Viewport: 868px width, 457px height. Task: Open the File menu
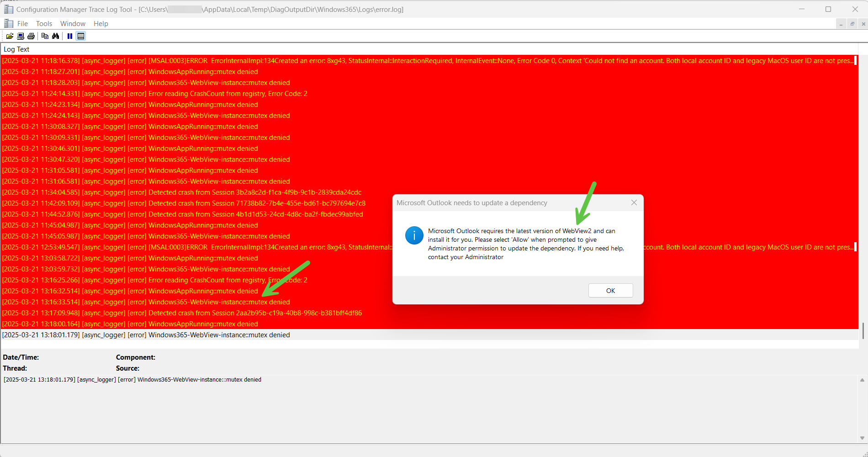[x=22, y=24]
